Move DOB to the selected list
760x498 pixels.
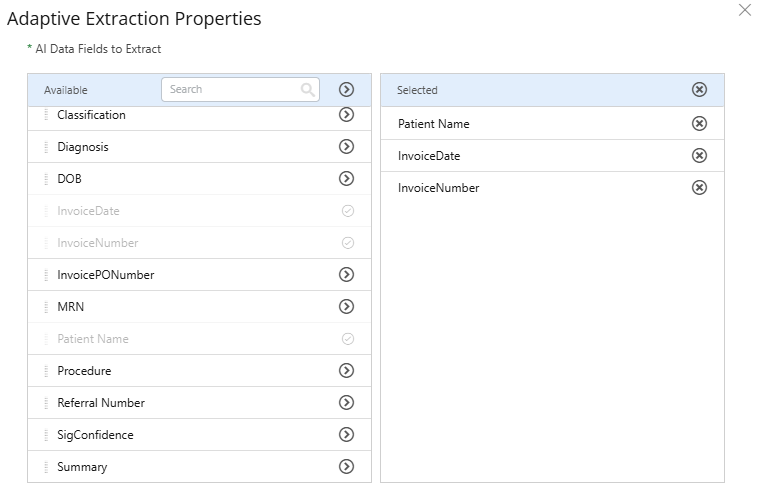coord(347,179)
